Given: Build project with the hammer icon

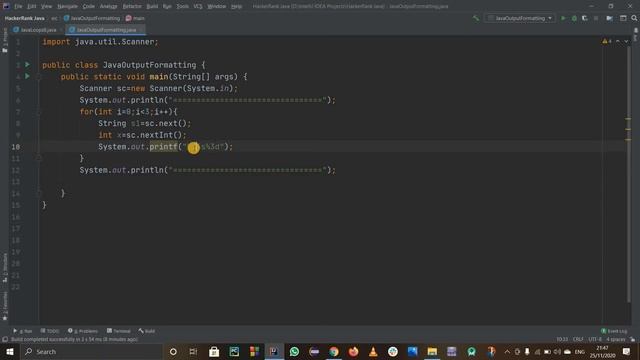Looking at the screenshot, I should pos(476,18).
